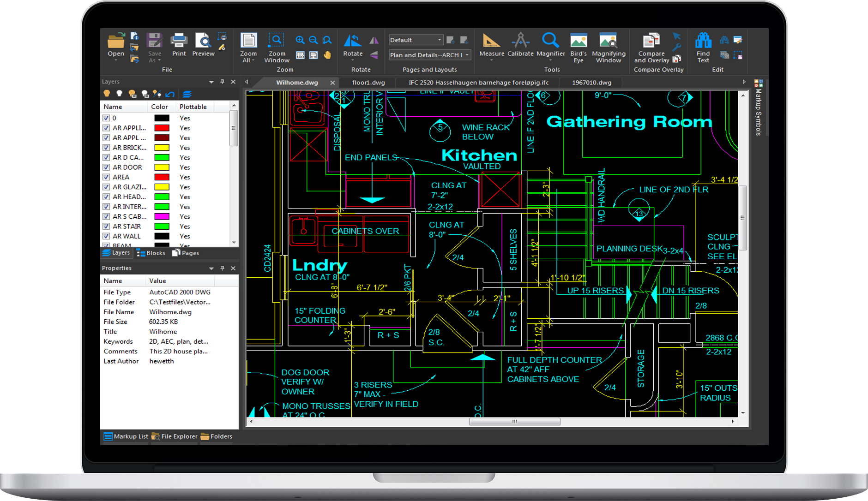The height and width of the screenshot is (501, 868).
Task: Uncheck the AR DOOR layer
Action: (x=106, y=167)
